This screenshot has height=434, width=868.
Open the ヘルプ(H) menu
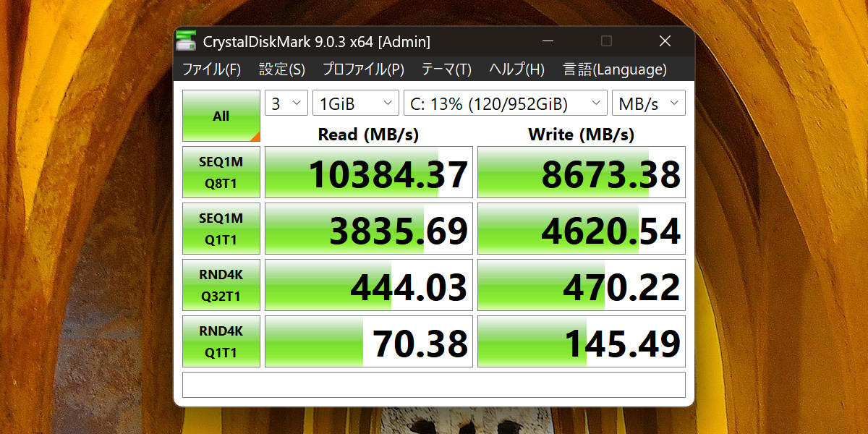pos(516,69)
